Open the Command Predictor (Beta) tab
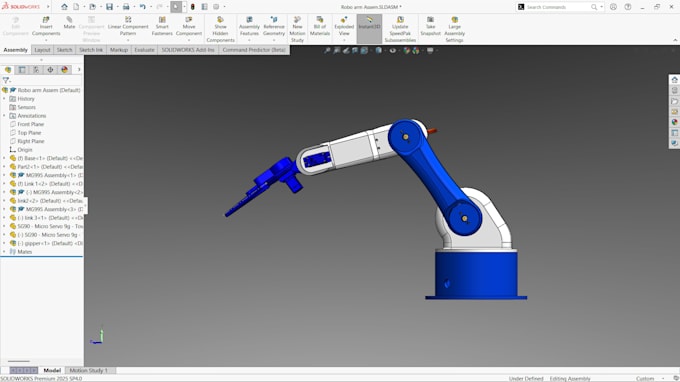The height and width of the screenshot is (382, 680). tap(254, 50)
